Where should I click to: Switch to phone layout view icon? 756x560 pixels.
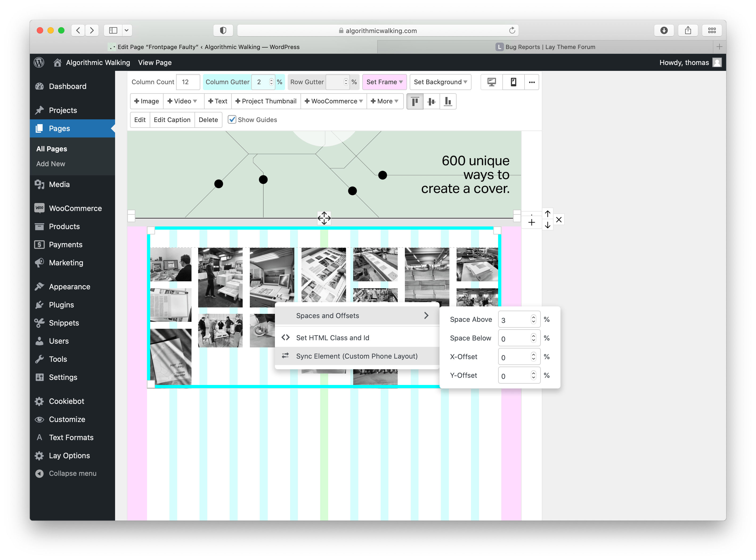pos(513,82)
